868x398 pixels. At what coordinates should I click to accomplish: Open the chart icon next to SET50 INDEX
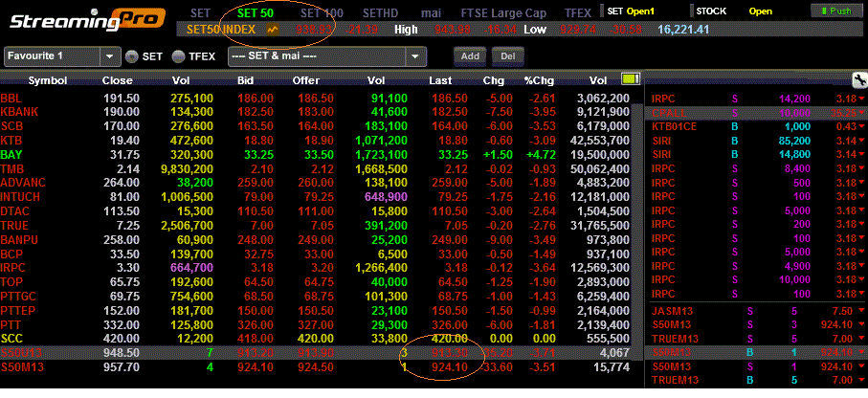(x=273, y=30)
